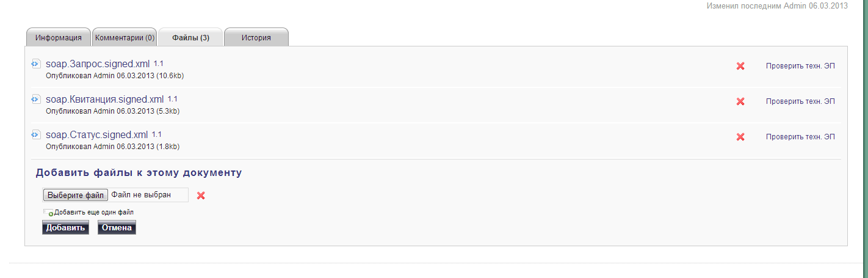Viewport: 868px width, 278px height.
Task: Open the soap.Квитанция.signed.xml file link
Action: pos(105,100)
